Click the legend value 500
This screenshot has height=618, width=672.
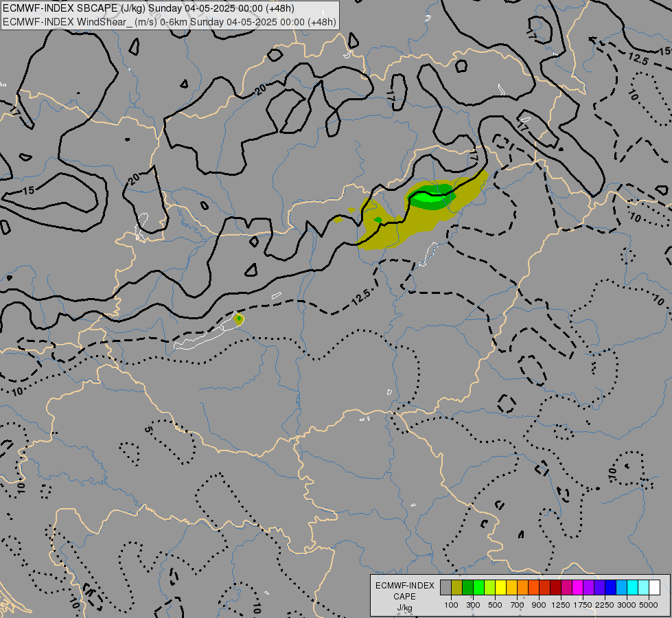tap(495, 605)
